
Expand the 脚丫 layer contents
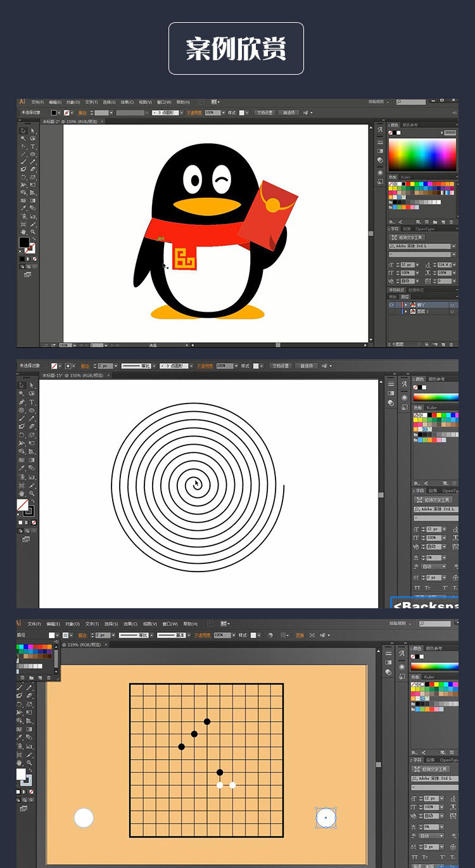406,305
